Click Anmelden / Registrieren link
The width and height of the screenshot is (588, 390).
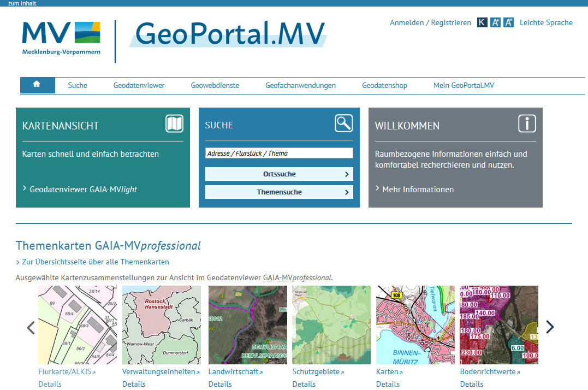pos(430,22)
